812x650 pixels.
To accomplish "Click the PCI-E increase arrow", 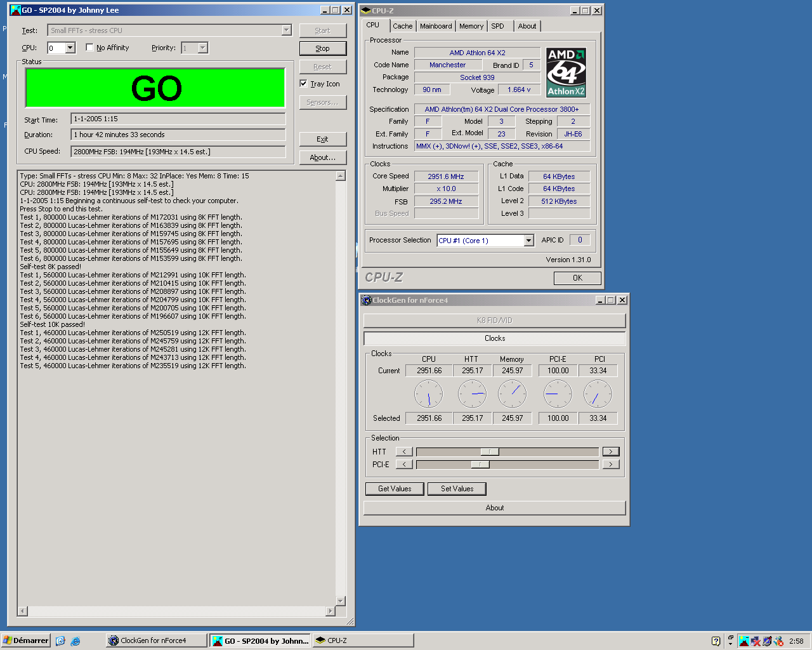I will click(611, 465).
